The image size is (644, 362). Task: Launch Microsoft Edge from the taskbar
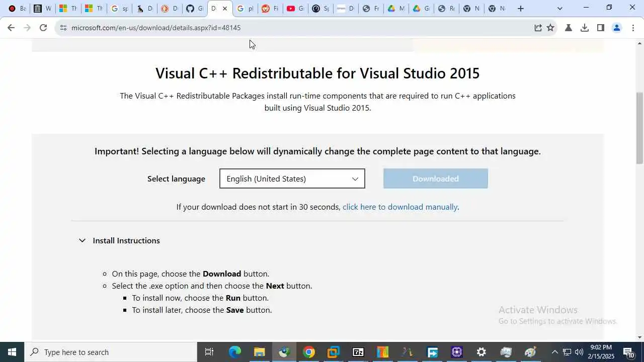pos(235,352)
